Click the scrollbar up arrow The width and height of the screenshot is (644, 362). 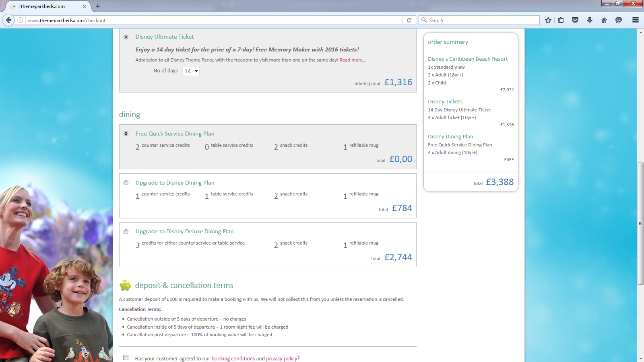[x=640, y=32]
